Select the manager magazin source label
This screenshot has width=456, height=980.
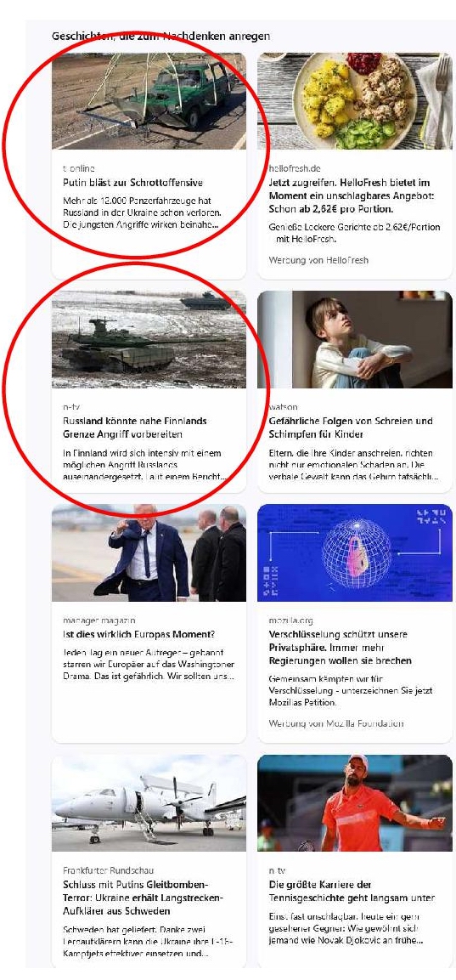point(99,620)
